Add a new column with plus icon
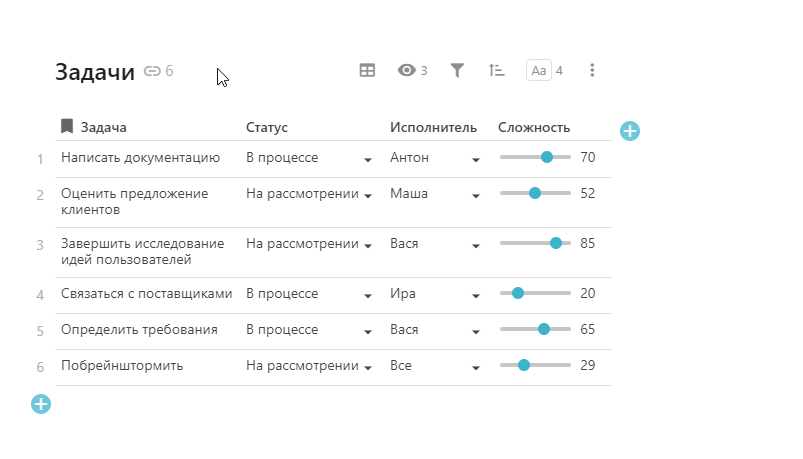Screen dimensions: 803x459 pyautogui.click(x=630, y=131)
